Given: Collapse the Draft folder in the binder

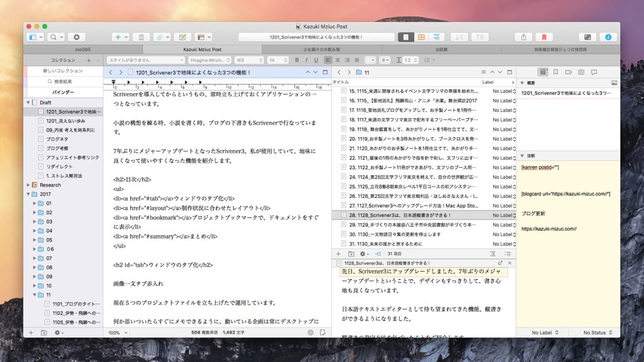Looking at the screenshot, I should click(x=28, y=102).
